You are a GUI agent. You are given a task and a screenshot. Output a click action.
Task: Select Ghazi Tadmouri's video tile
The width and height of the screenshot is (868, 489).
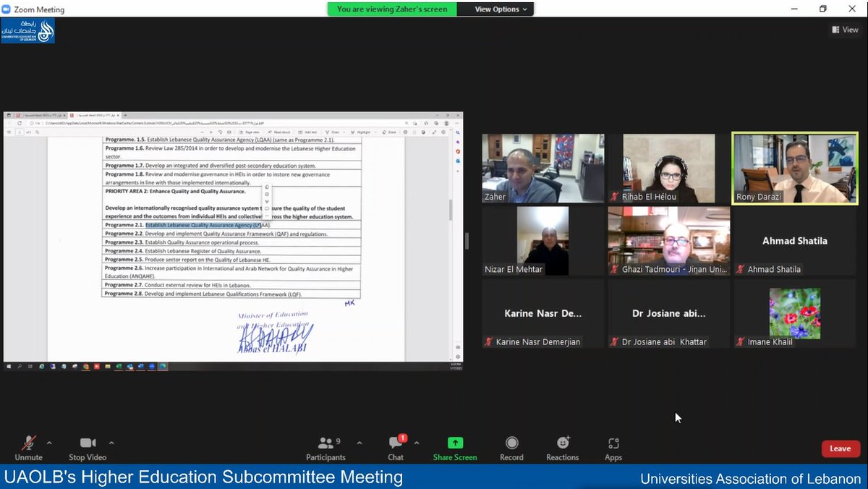coord(669,241)
